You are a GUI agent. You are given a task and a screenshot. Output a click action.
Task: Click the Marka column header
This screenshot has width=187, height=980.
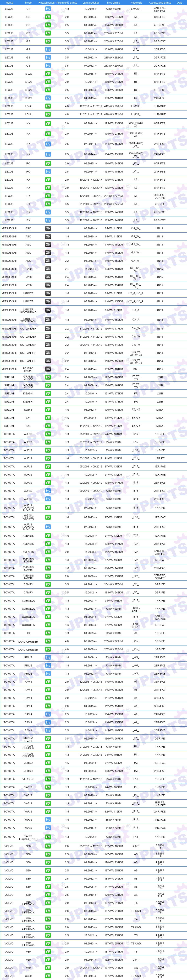9,2
